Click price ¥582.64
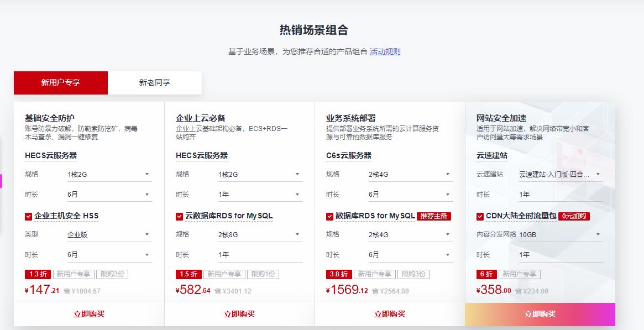This screenshot has width=644, height=330. [x=193, y=290]
